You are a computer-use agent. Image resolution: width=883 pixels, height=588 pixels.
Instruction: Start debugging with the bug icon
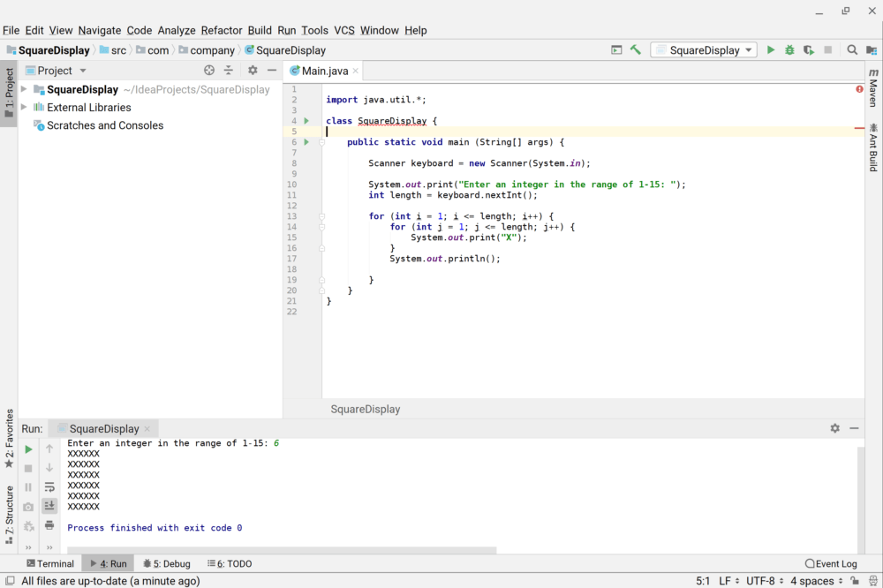click(x=789, y=50)
